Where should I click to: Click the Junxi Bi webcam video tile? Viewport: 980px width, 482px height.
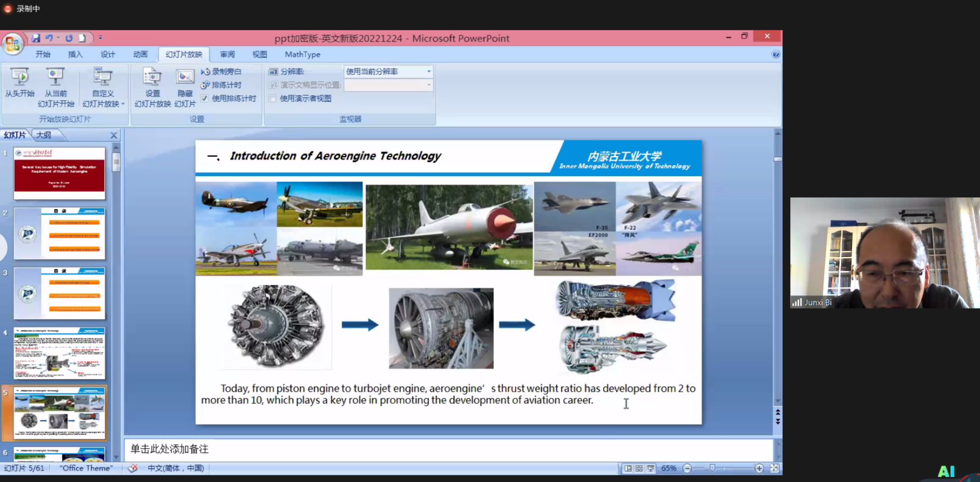(885, 253)
